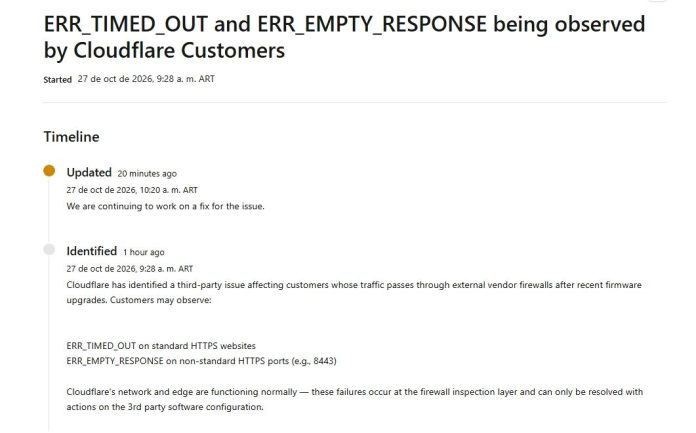Click the orange Updated status dot
The width and height of the screenshot is (696, 433).
coord(49,171)
